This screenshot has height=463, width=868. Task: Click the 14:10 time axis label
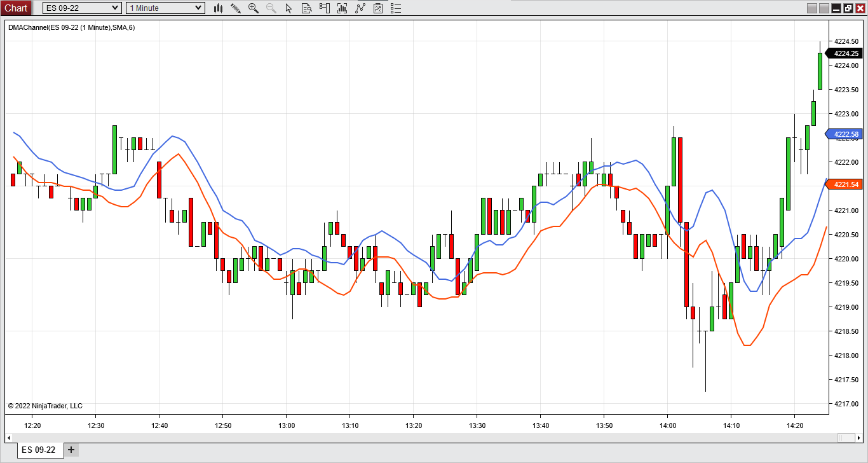pos(731,425)
